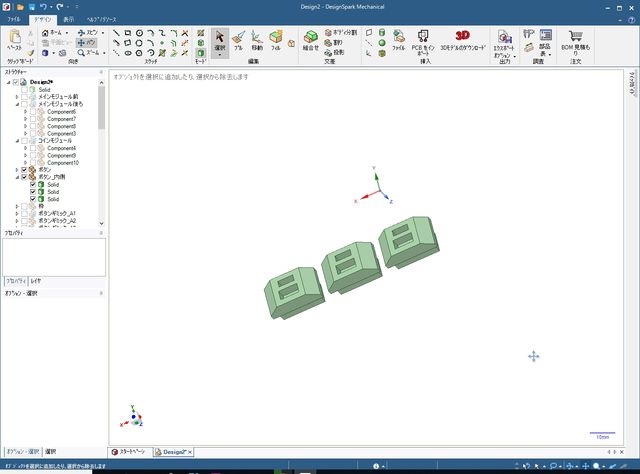Switch to 3D mode icon in モード group
The image size is (640, 474).
[201, 53]
